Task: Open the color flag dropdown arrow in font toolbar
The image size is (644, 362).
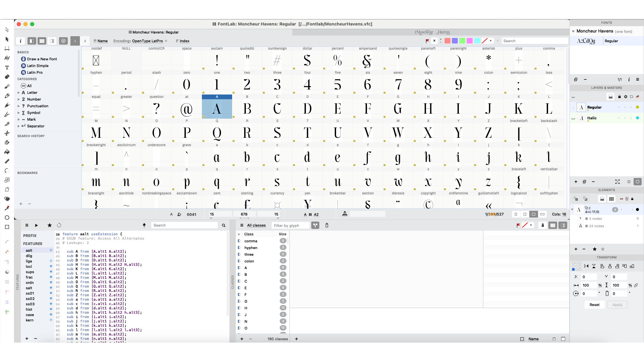Action: 491,41
